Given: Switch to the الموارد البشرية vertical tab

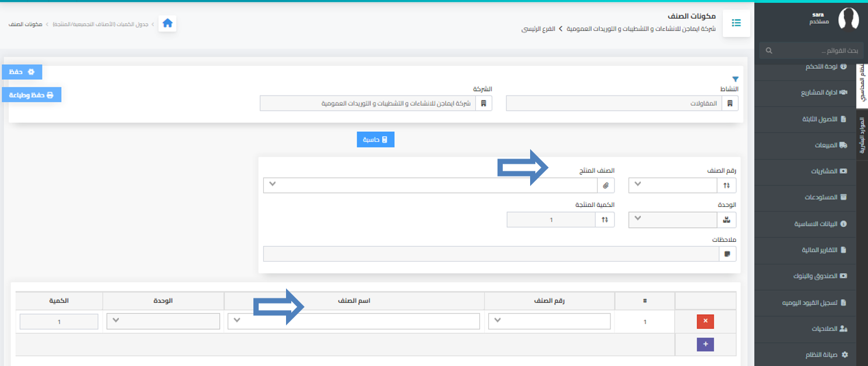Looking at the screenshot, I should [x=862, y=135].
